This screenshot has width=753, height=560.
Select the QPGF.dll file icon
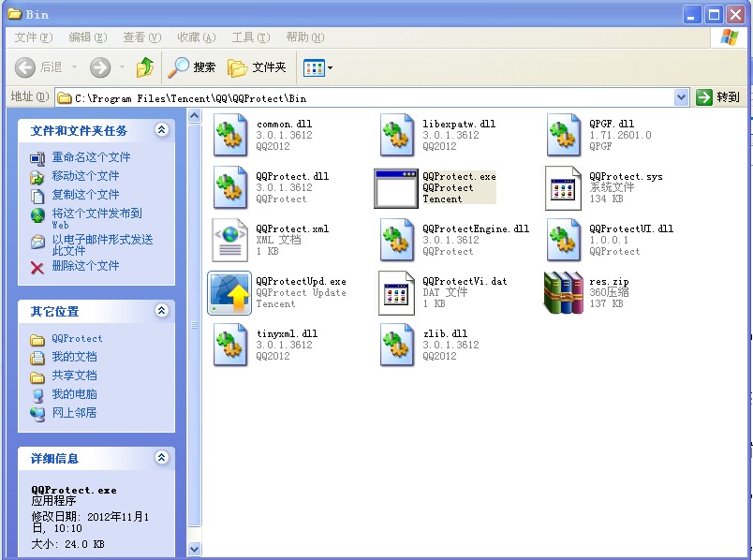pyautogui.click(x=563, y=135)
